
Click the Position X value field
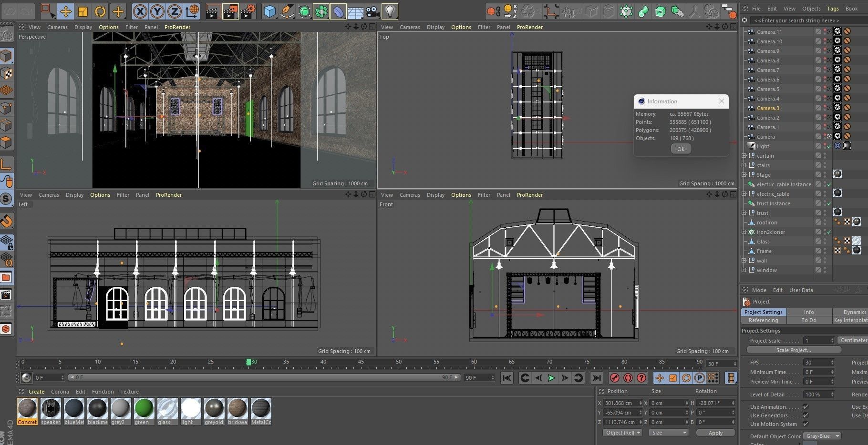point(623,403)
